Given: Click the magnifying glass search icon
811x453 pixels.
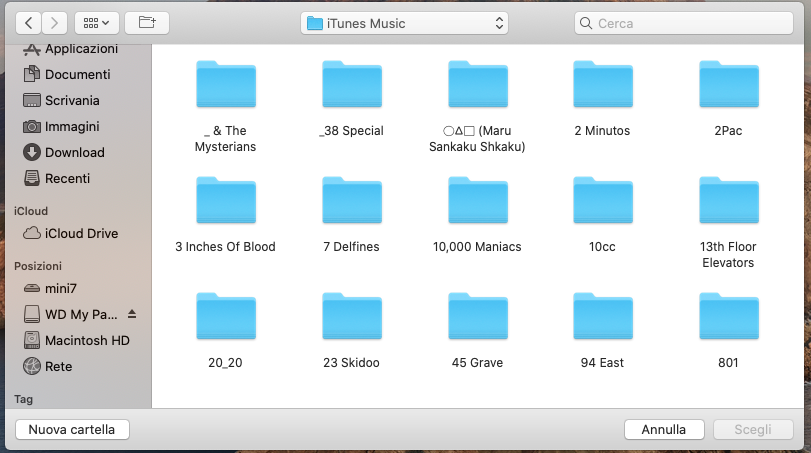Looking at the screenshot, I should point(586,23).
